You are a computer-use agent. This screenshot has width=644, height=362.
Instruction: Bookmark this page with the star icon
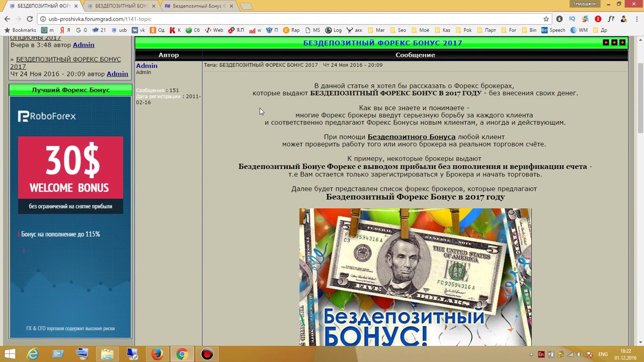pos(546,19)
